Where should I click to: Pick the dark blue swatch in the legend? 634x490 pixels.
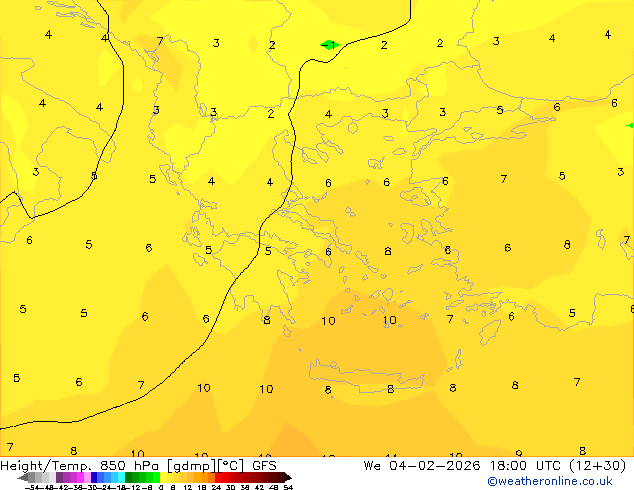(x=94, y=478)
